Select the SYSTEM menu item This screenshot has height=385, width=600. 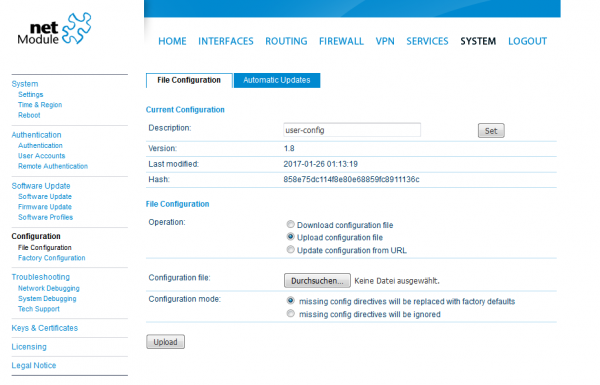tap(478, 41)
